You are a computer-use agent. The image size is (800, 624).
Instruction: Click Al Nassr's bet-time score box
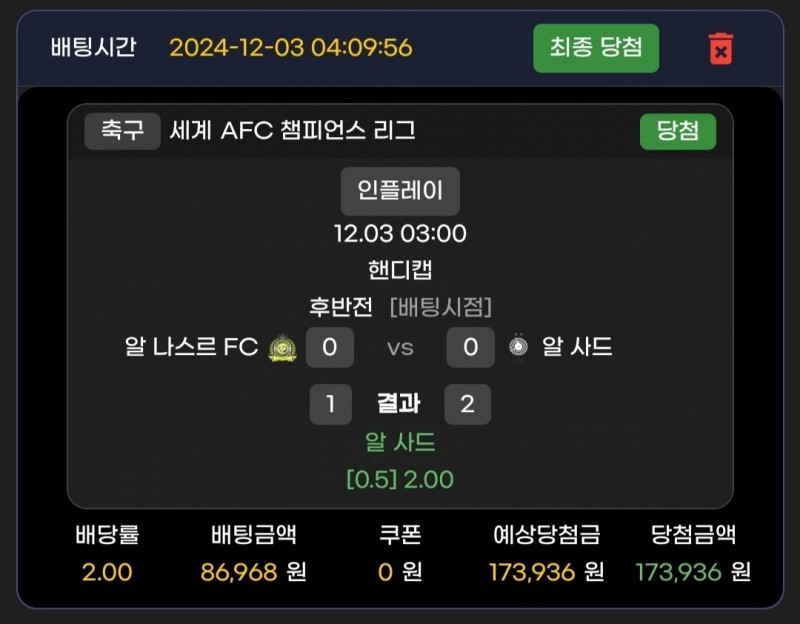[x=330, y=347]
